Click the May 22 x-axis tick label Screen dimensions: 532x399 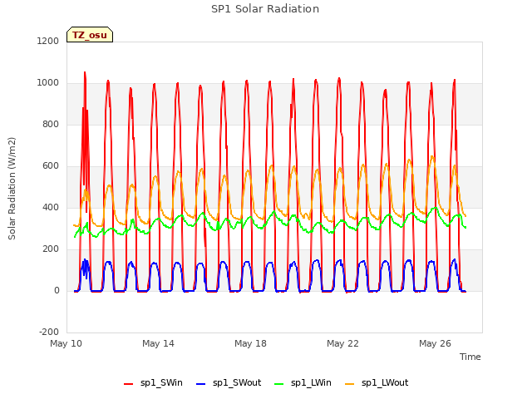pyautogui.click(x=342, y=343)
